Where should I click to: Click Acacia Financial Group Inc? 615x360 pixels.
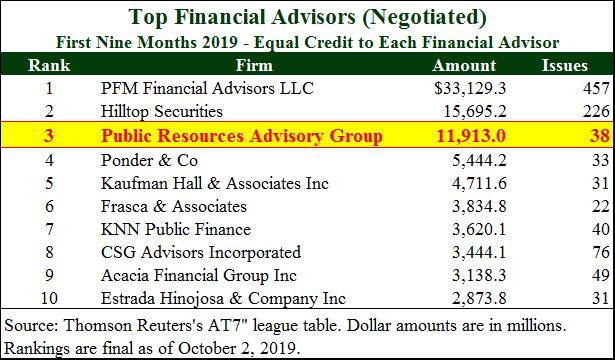pyautogui.click(x=199, y=276)
